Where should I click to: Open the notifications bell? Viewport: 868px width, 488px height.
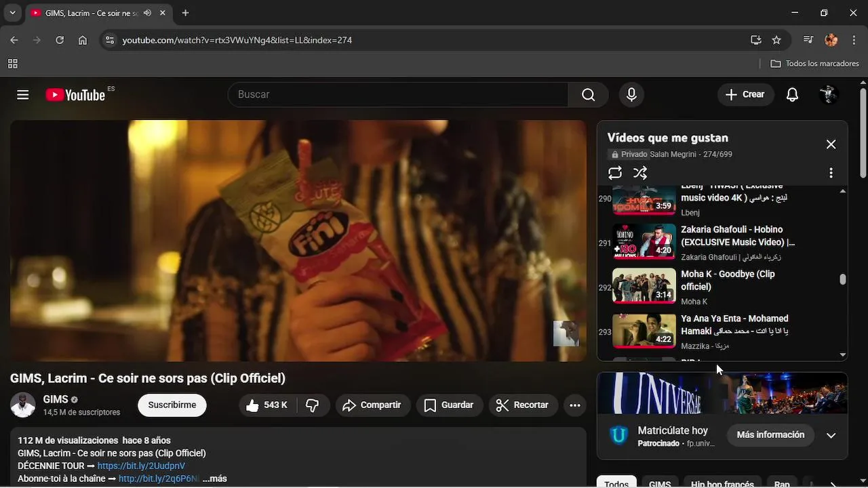point(792,95)
